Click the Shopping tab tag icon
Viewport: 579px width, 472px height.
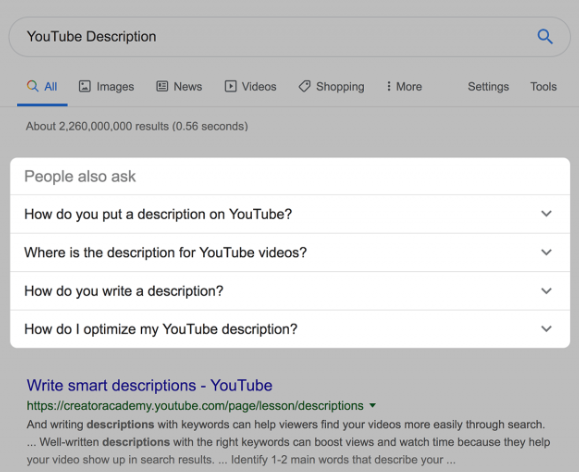(x=305, y=86)
